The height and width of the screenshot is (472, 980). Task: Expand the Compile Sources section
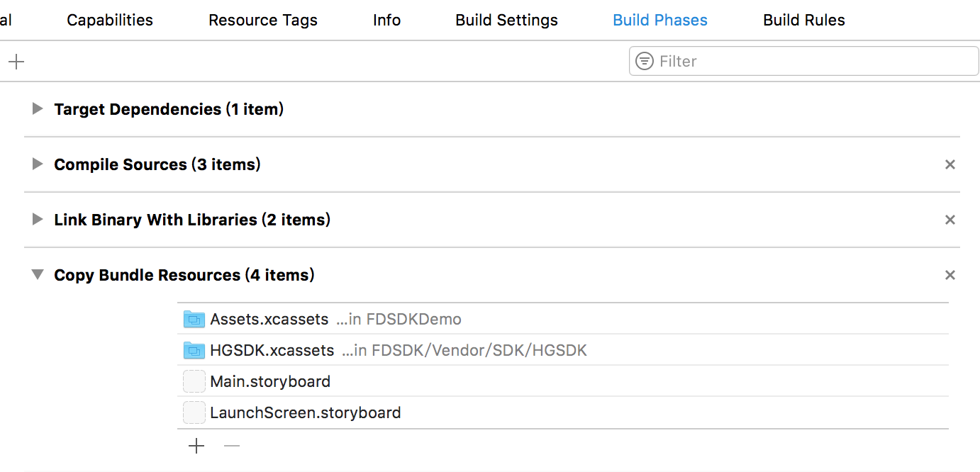[38, 164]
